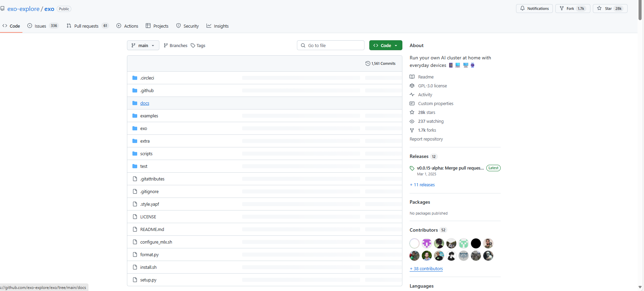The image size is (644, 291).
Task: Switch to the Actions tab
Action: point(127,26)
